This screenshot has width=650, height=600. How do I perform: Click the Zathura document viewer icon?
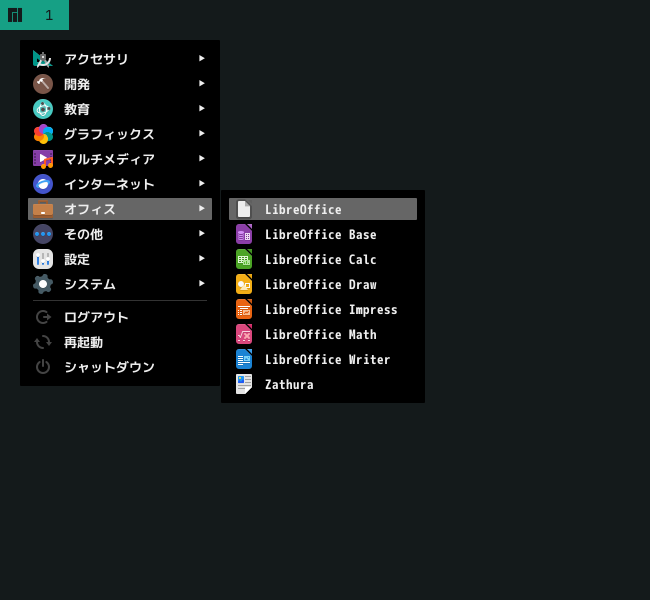tap(244, 384)
